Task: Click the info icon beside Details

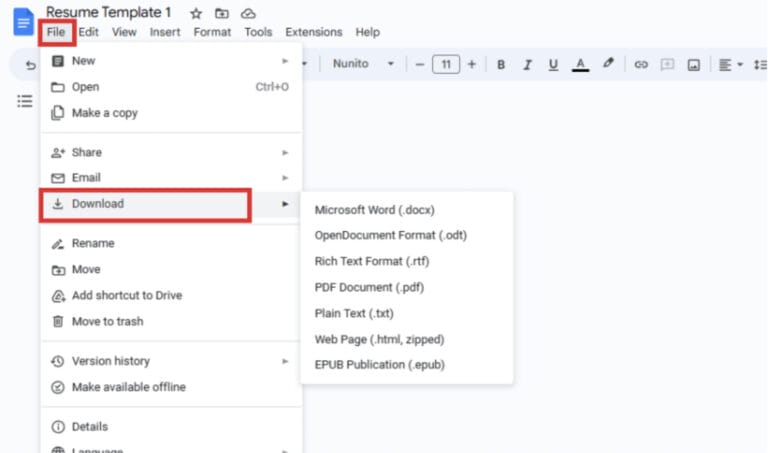Action: coord(58,427)
